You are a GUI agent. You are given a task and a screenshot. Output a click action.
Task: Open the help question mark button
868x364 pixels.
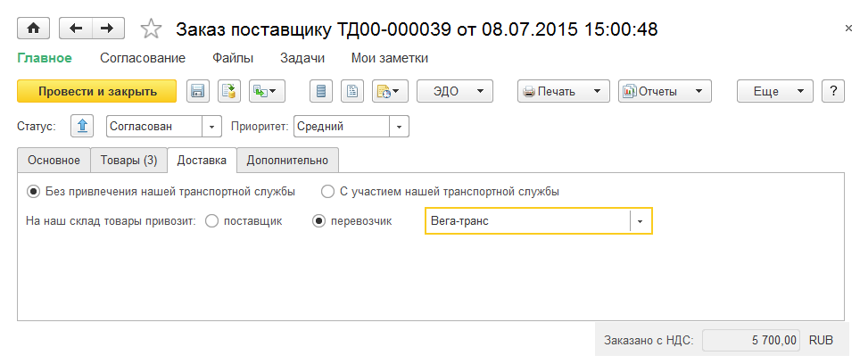click(833, 91)
